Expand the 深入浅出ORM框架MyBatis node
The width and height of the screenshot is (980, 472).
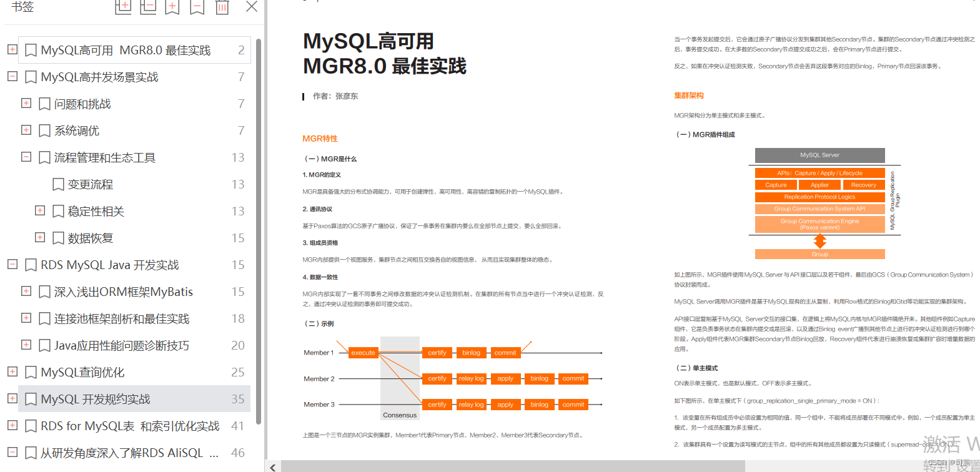point(26,290)
